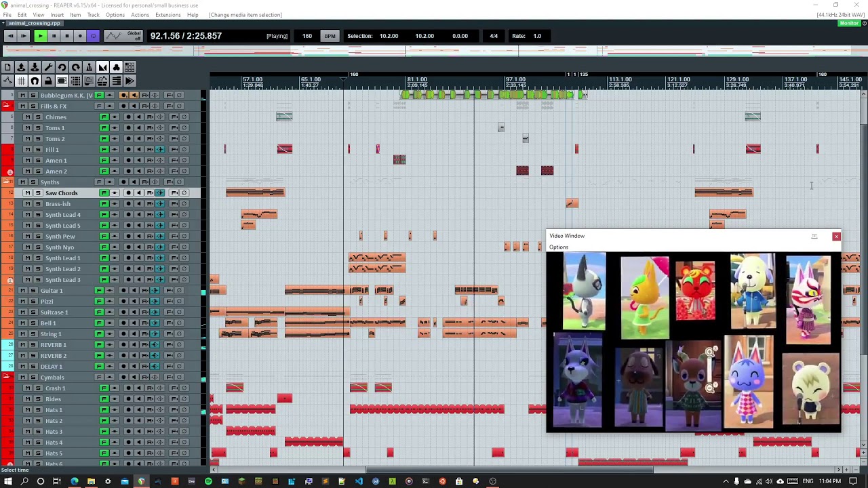This screenshot has height=488, width=868.
Task: Click the taskbar volume icon
Action: click(769, 481)
